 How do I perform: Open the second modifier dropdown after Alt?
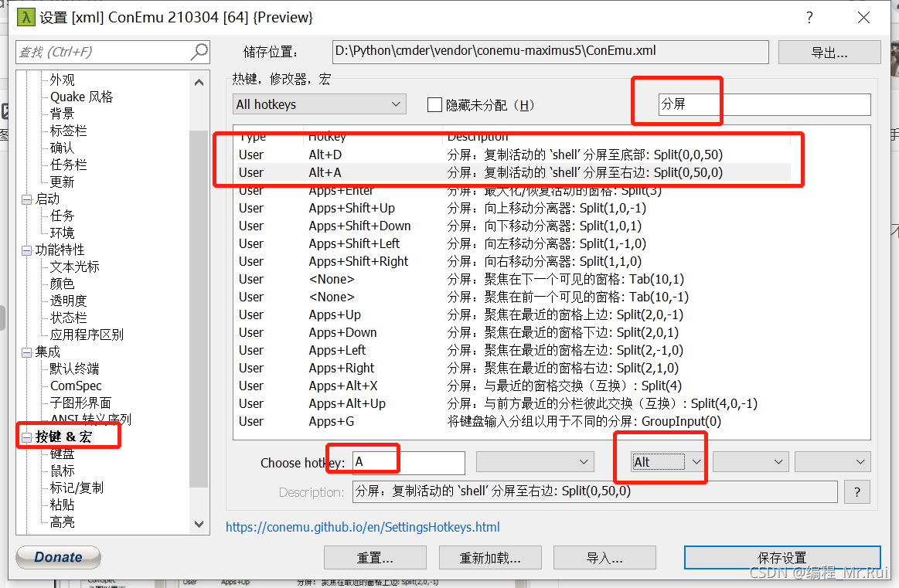pyautogui.click(x=751, y=462)
